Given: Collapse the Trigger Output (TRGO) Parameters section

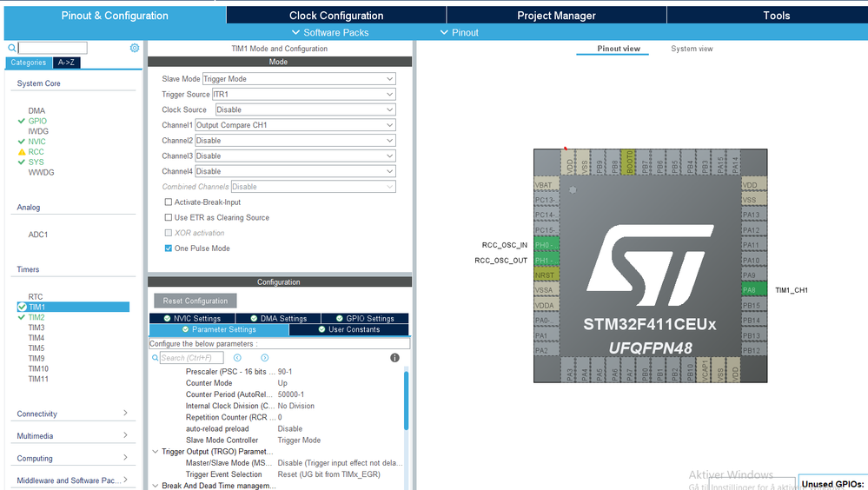Looking at the screenshot, I should coord(156,452).
